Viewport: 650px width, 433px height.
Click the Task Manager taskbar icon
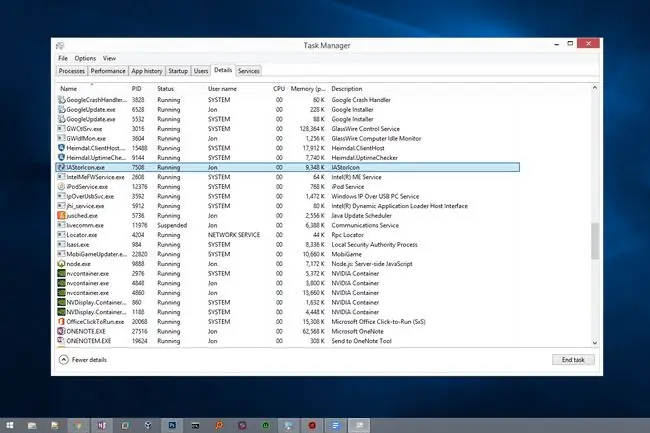coord(359,425)
